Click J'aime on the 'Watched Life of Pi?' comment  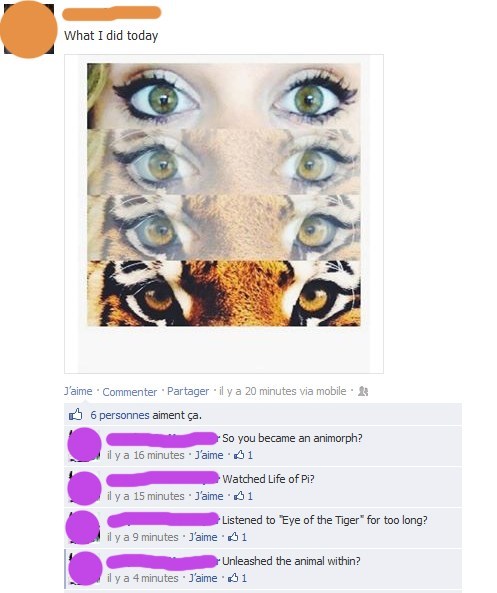(209, 496)
